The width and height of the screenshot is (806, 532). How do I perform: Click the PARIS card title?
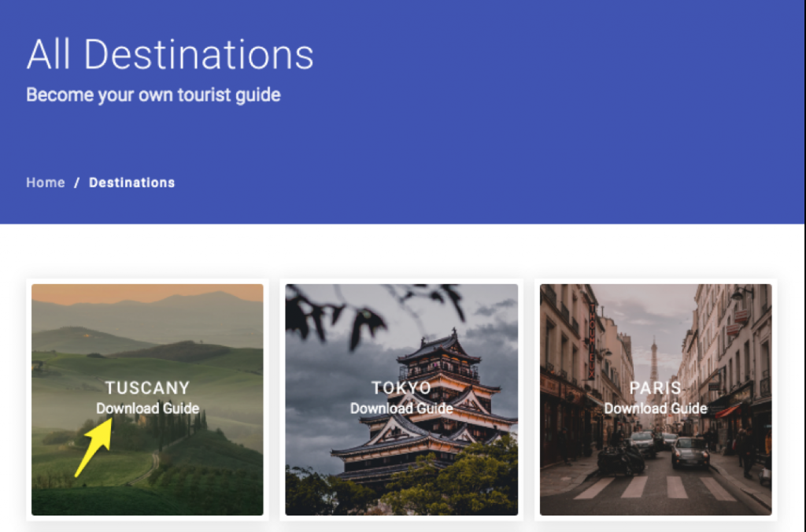point(656,388)
